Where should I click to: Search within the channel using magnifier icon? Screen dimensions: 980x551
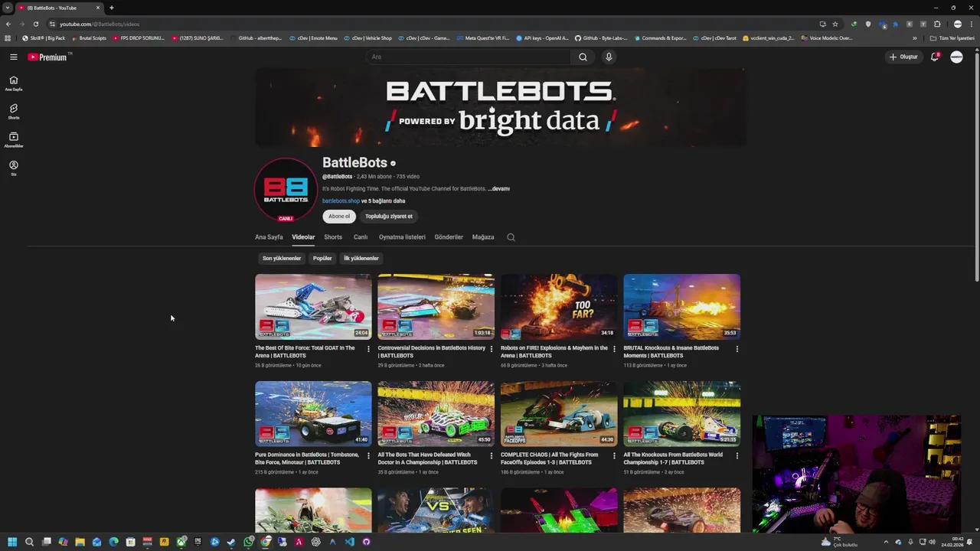tap(511, 237)
